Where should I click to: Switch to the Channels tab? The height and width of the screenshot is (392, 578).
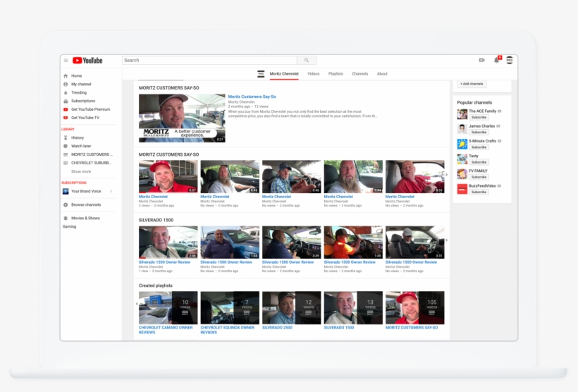359,74
